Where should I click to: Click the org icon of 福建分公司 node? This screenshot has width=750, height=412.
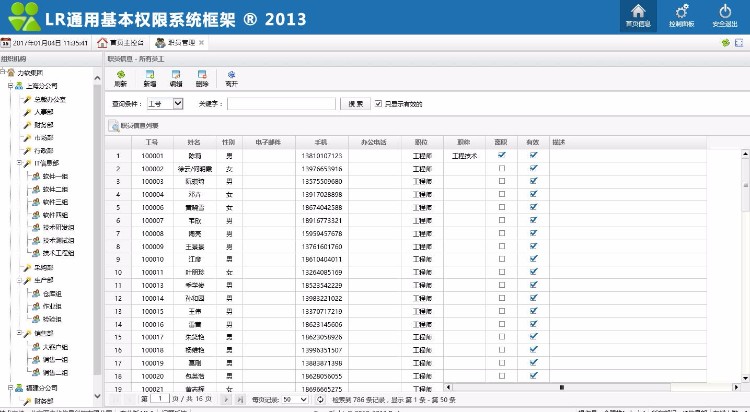pos(19,388)
